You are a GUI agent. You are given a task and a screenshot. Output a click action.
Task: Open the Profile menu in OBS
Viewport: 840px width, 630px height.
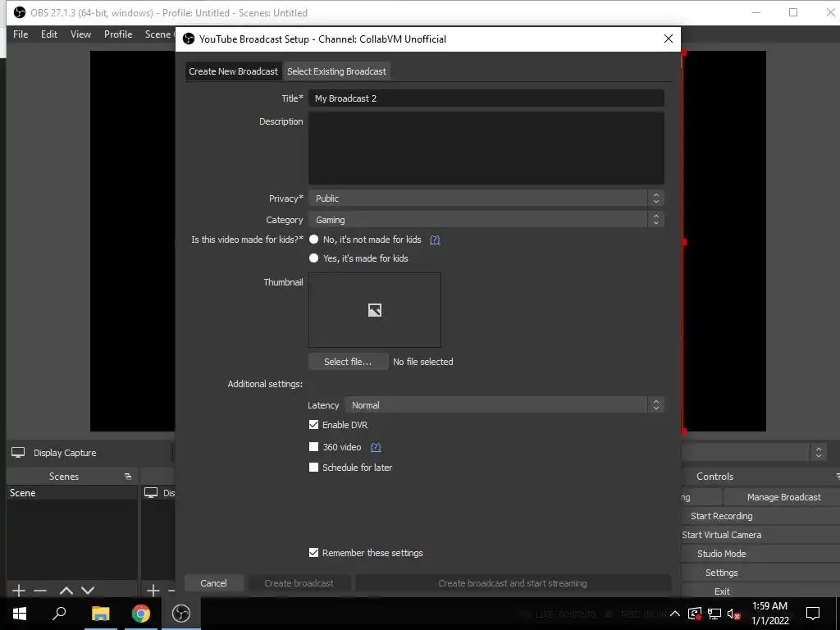(118, 34)
